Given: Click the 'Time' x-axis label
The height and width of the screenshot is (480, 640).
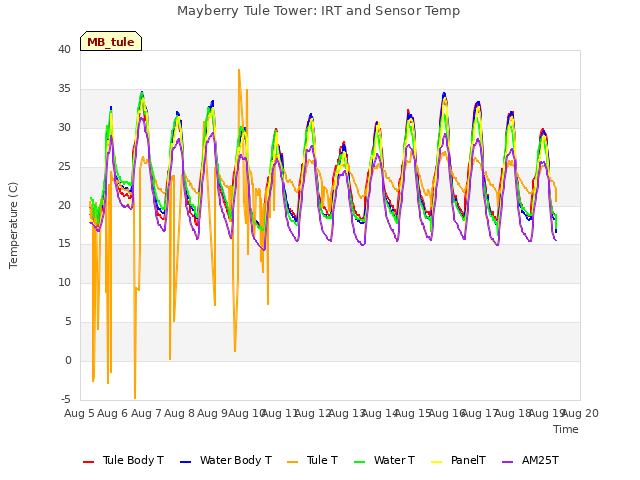Looking at the screenshot, I should tap(566, 429).
